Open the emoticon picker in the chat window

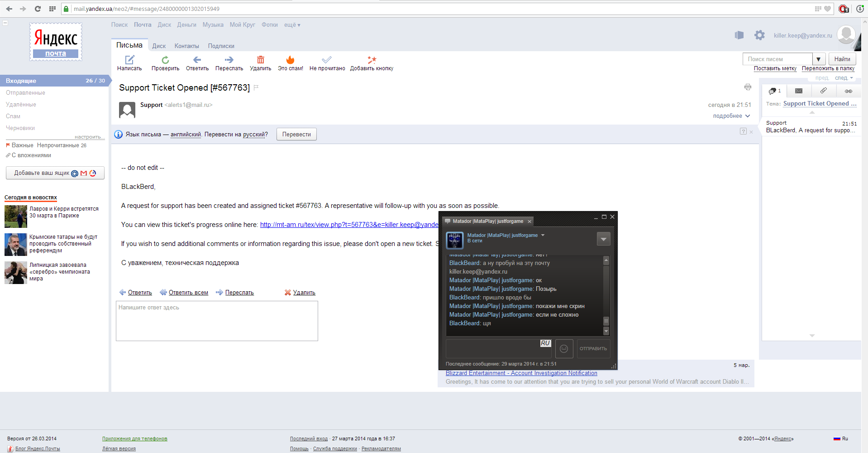click(x=564, y=348)
